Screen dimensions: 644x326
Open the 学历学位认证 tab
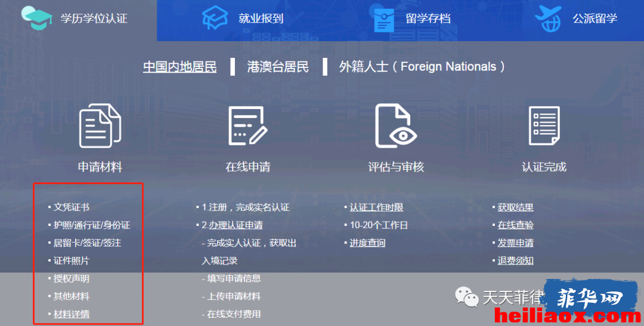[x=79, y=20]
